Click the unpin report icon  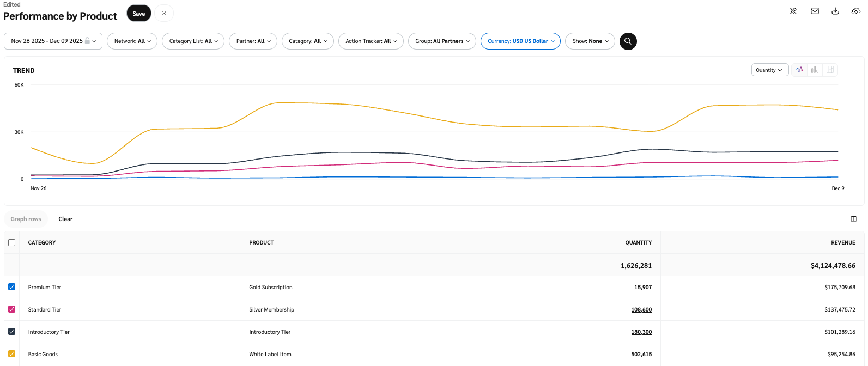click(x=793, y=11)
